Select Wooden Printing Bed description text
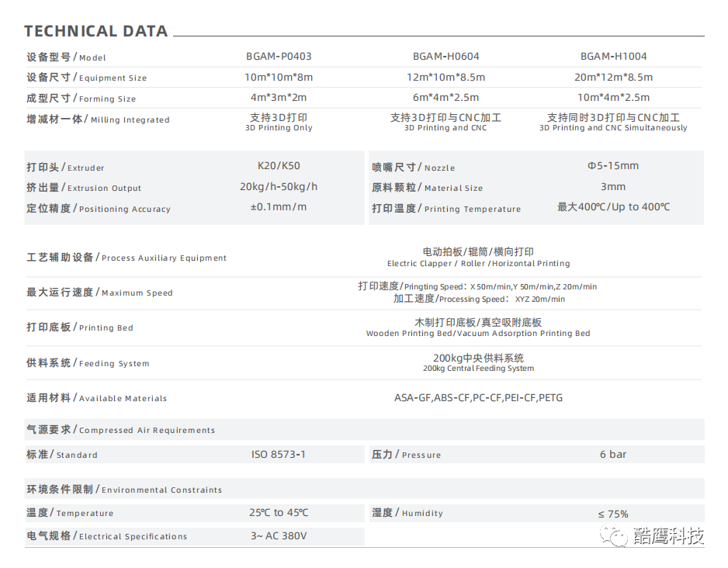The height and width of the screenshot is (568, 728). [478, 334]
